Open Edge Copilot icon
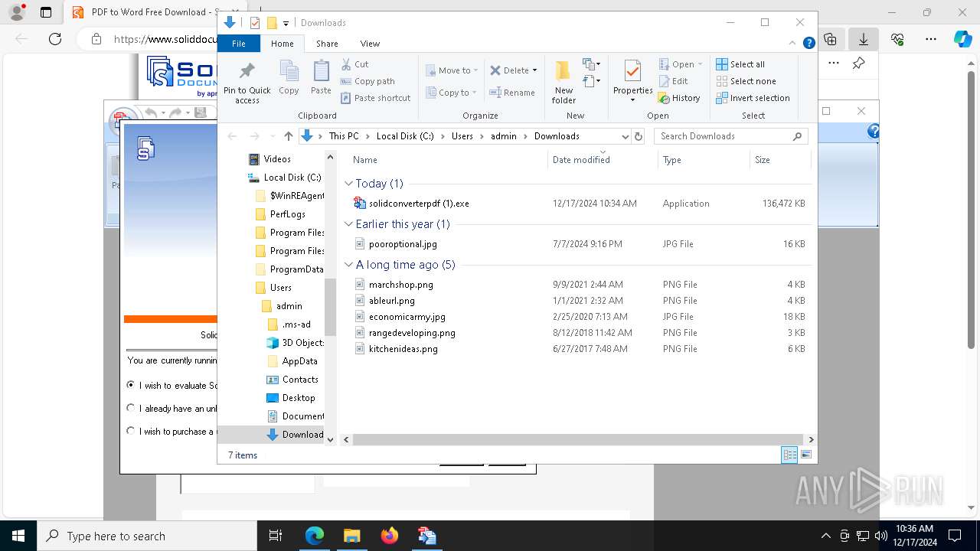 pos(962,39)
